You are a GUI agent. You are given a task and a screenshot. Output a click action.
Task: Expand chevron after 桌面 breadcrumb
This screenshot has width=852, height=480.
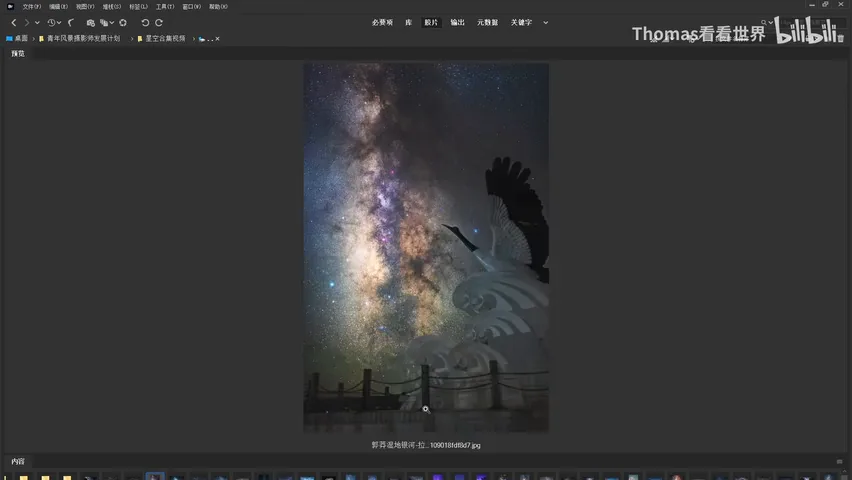pyautogui.click(x=34, y=39)
